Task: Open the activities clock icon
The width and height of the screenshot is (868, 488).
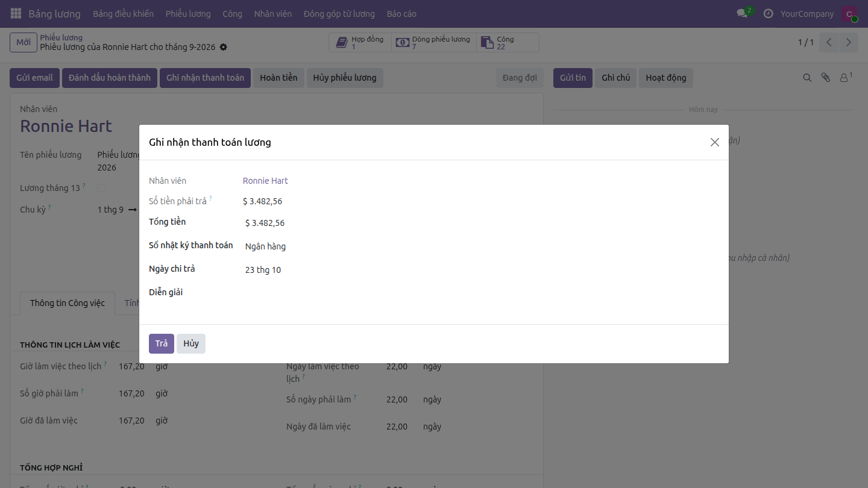Action: click(x=768, y=13)
